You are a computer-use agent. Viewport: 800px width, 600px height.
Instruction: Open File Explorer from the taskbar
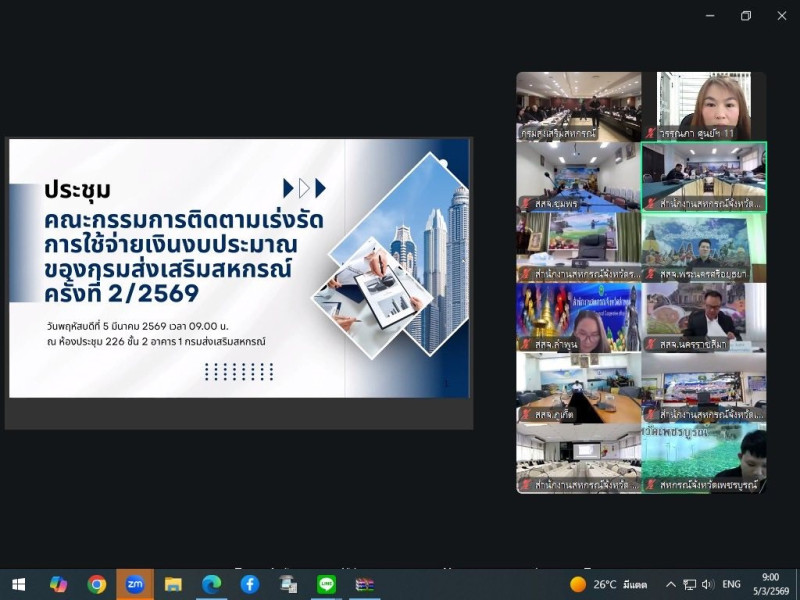[x=173, y=584]
